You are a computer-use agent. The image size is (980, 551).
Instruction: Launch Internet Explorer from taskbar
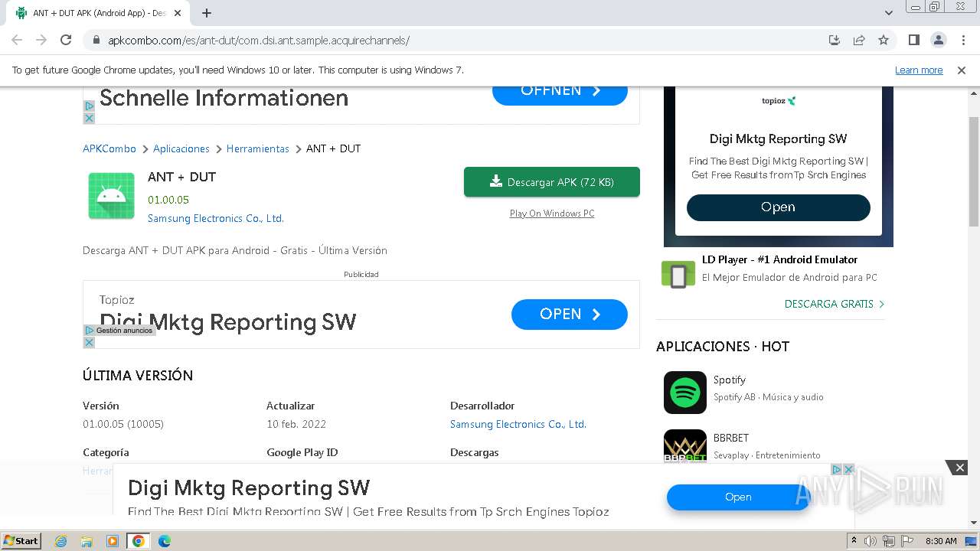[61, 541]
